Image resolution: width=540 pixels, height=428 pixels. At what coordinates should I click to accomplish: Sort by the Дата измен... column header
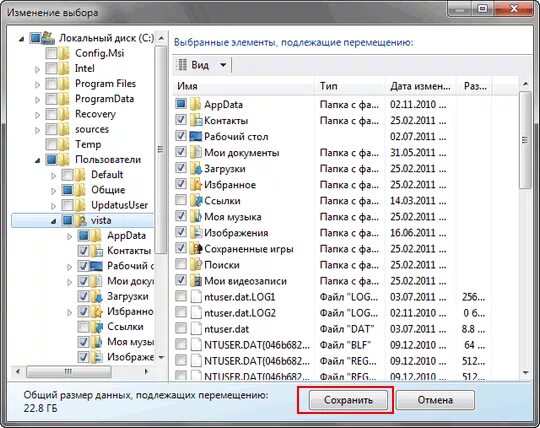(420, 86)
